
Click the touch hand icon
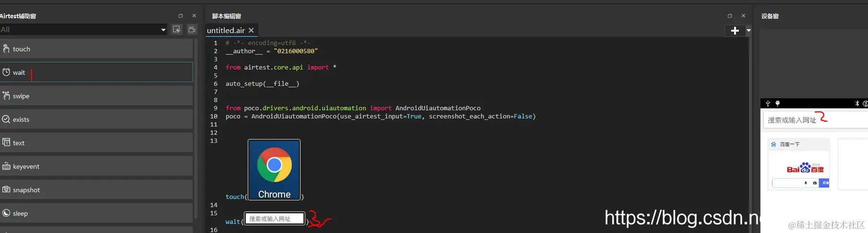point(6,48)
